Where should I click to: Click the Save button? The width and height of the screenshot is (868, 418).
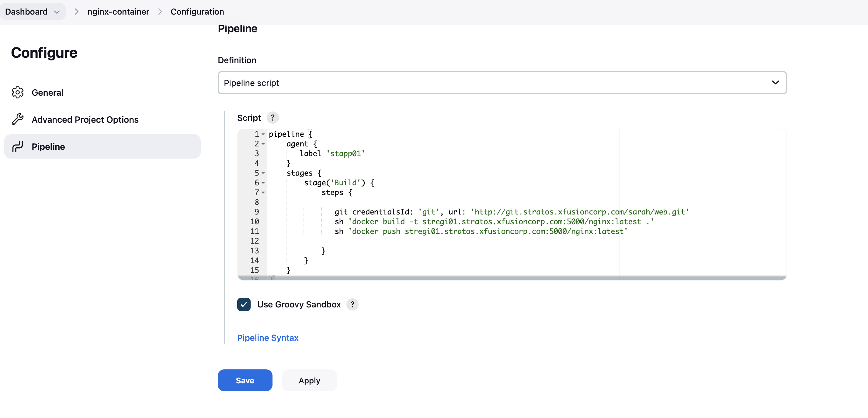tap(245, 380)
